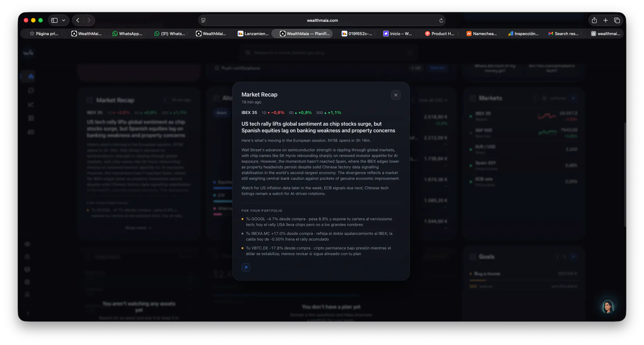Click the "Tu VBTC.DE -17.8%" portfolio note
The width and height of the screenshot is (644, 345).
click(318, 251)
